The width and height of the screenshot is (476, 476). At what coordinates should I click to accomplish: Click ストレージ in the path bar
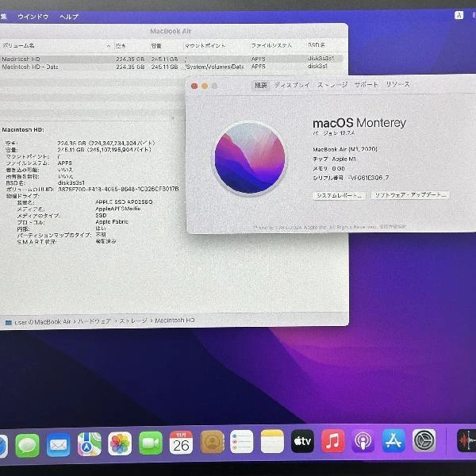(x=133, y=321)
